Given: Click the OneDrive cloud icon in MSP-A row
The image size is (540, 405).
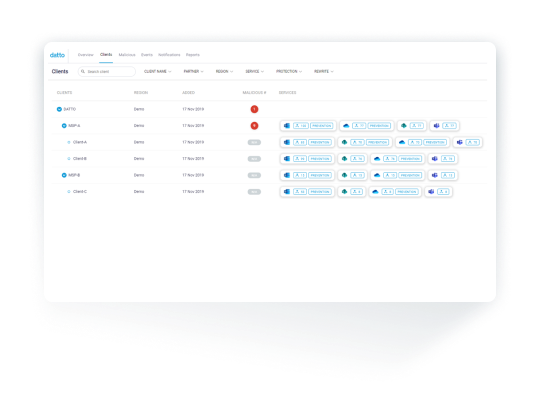Looking at the screenshot, I should [x=346, y=126].
